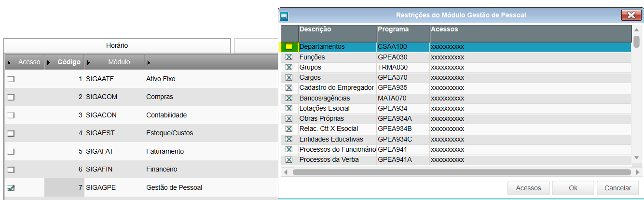Click the vertical scrollbar thumb in dialog
644x200 pixels.
pyautogui.click(x=637, y=42)
